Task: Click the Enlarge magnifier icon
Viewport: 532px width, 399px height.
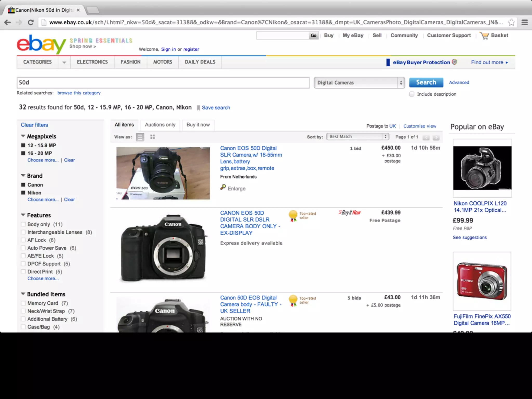Action: click(223, 187)
